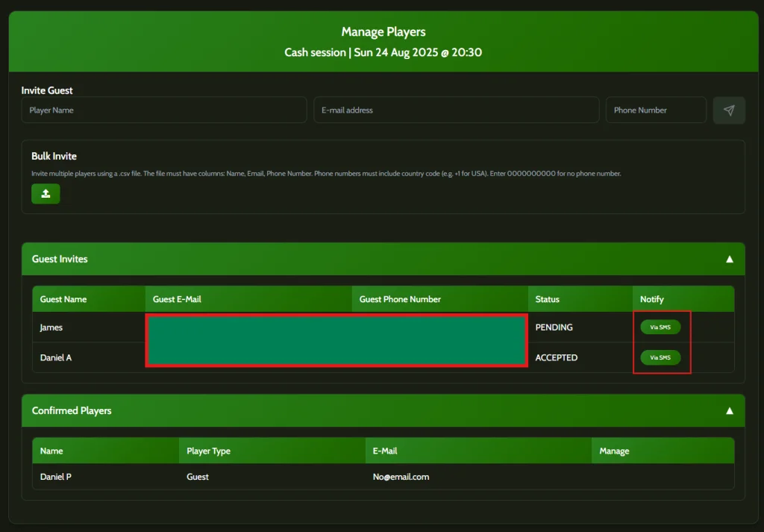Click the Status column header
The width and height of the screenshot is (764, 532).
[547, 299]
